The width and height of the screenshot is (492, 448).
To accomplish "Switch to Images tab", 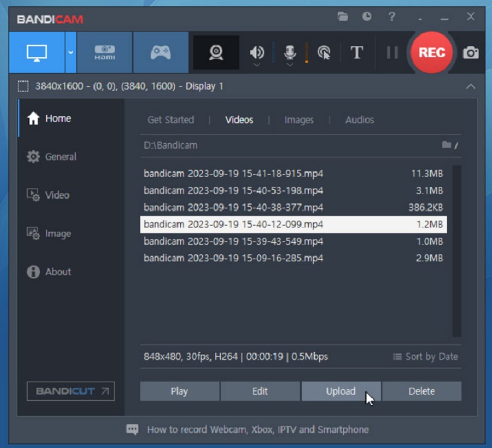I will click(x=299, y=120).
